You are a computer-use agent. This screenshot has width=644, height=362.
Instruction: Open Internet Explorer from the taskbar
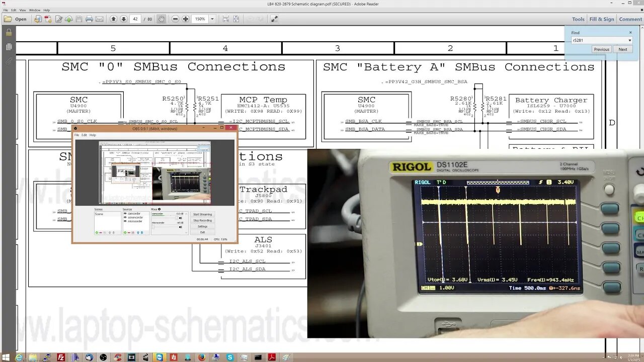coord(19,357)
